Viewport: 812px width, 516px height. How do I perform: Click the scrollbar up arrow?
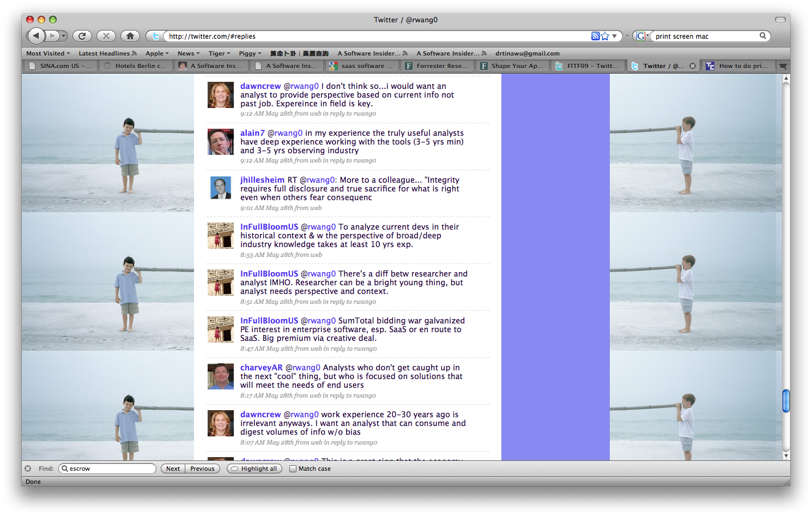click(x=786, y=79)
